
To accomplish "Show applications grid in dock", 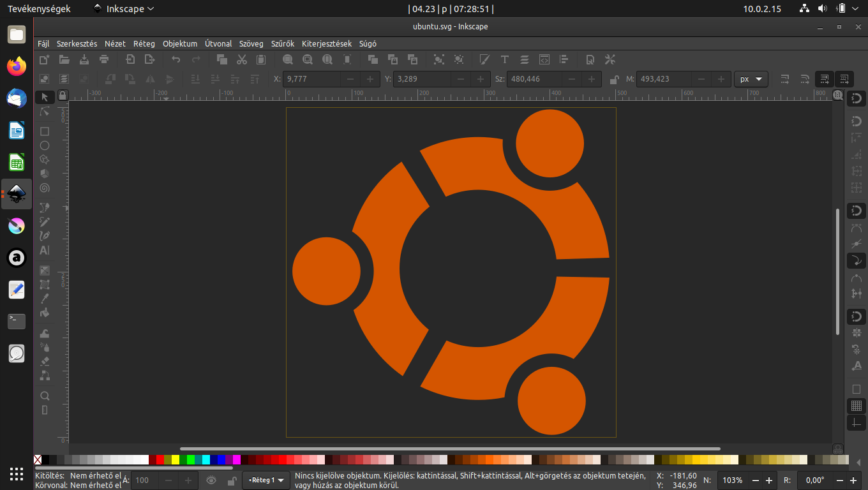I will pos(17,473).
